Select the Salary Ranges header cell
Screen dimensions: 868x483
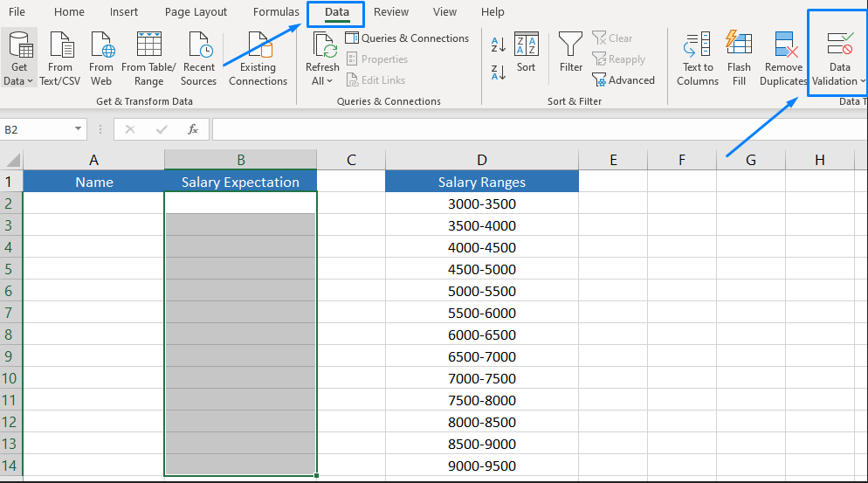click(482, 182)
